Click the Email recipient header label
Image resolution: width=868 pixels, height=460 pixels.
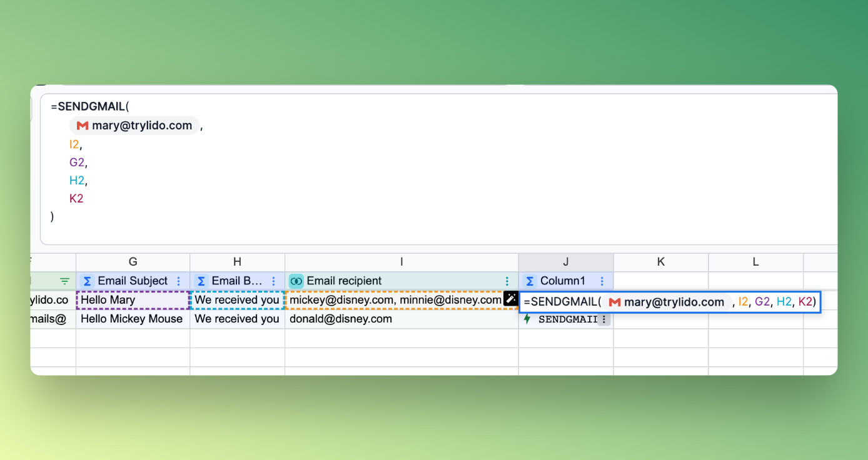[x=344, y=281]
